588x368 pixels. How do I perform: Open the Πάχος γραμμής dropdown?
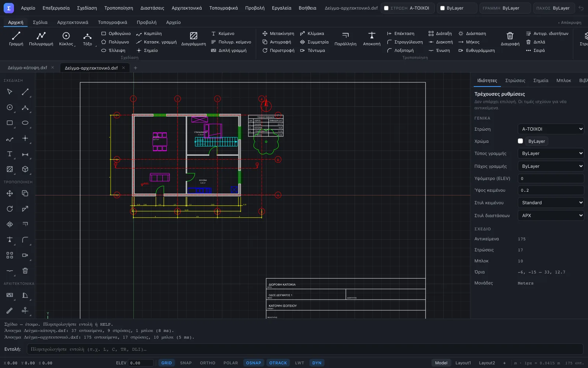551,166
